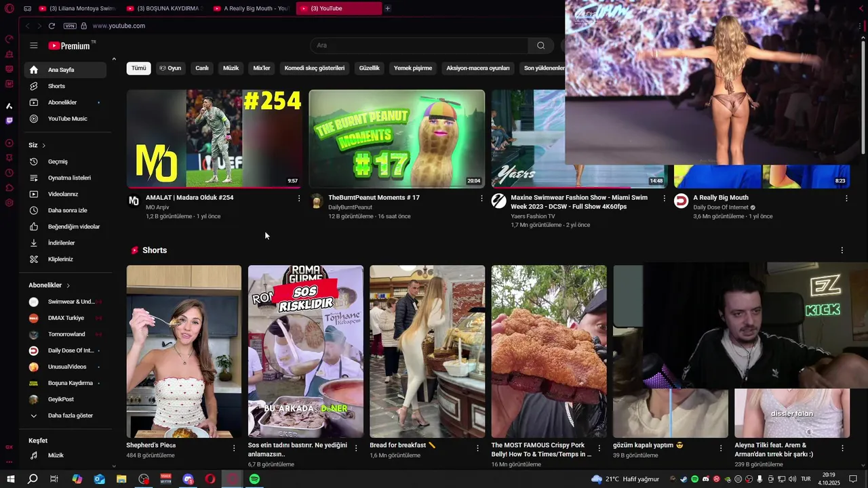
Task: Open Tomorrowland subscription channel
Action: [x=65, y=334]
